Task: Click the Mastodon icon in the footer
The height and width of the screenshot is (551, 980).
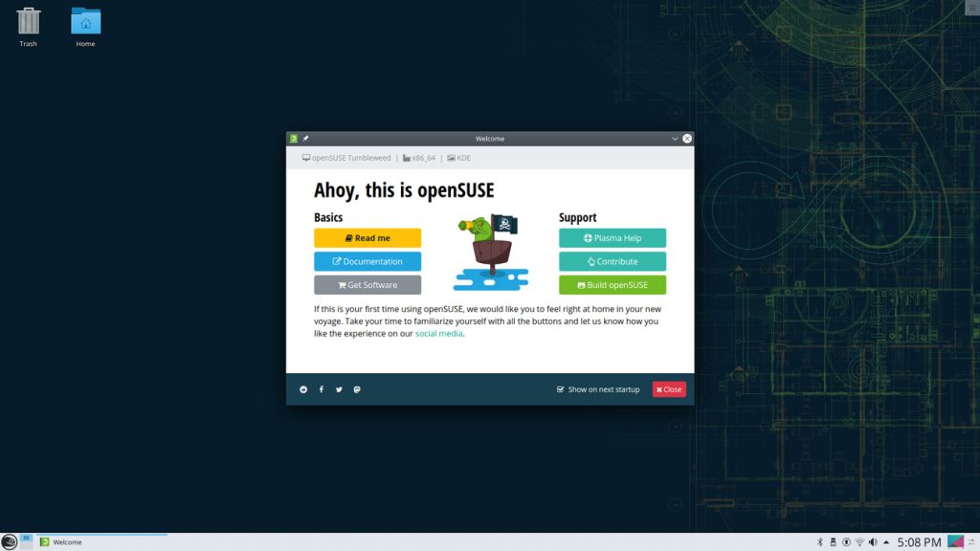Action: [x=356, y=389]
